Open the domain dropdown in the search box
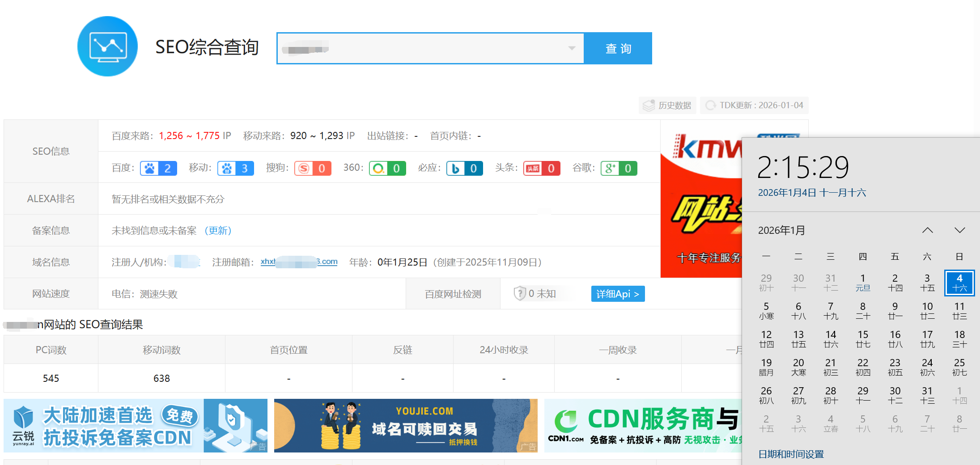 tap(572, 48)
